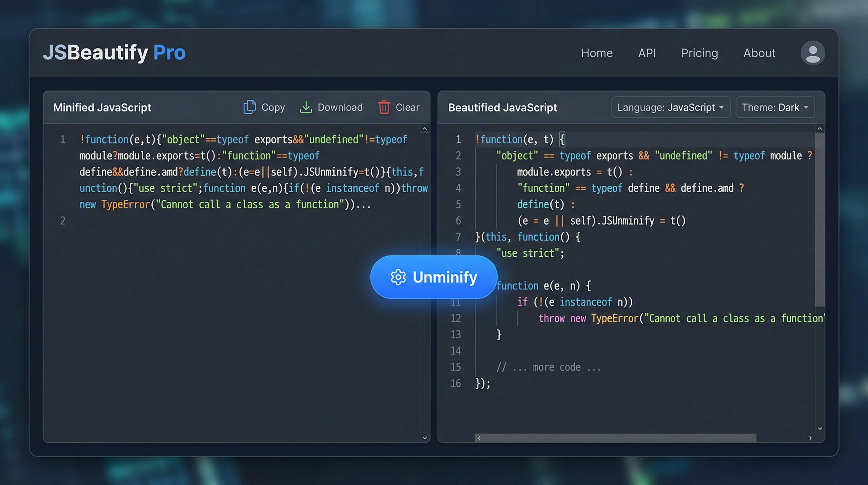The width and height of the screenshot is (868, 485).
Task: Click the trash icon to clear the editor
Action: click(x=384, y=107)
